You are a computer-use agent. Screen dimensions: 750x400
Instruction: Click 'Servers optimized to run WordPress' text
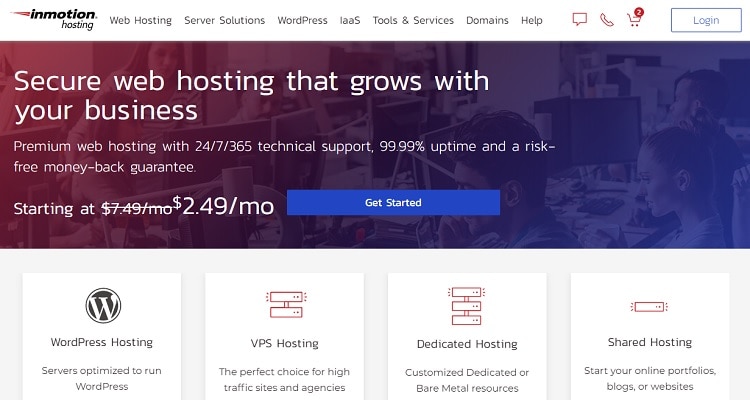coord(101,378)
